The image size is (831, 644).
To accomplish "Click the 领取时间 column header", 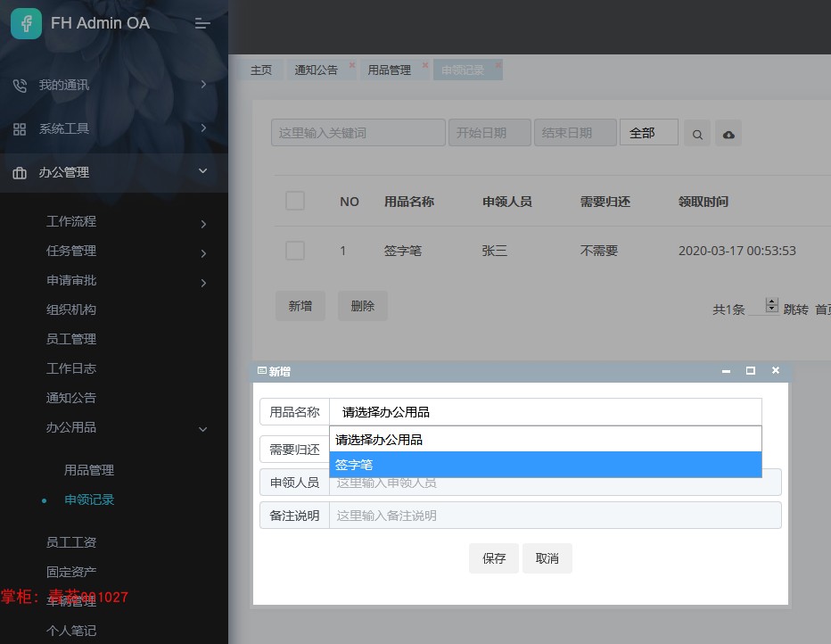I will (703, 202).
